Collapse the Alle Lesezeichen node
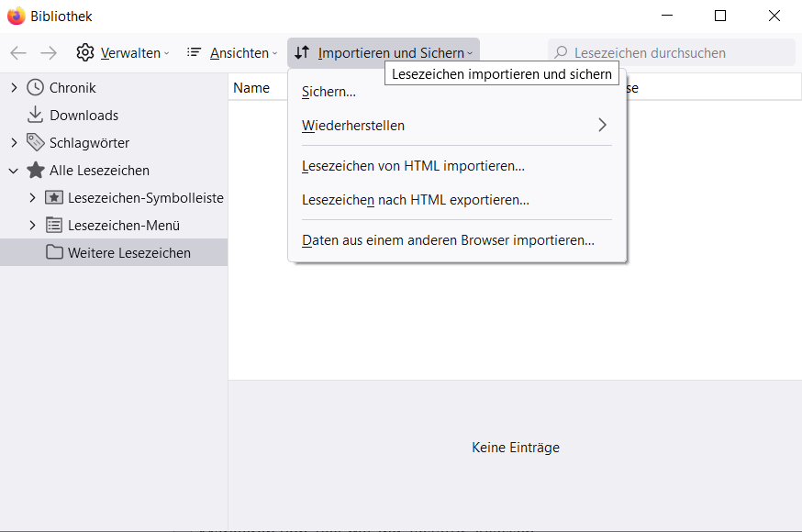 click(x=14, y=171)
